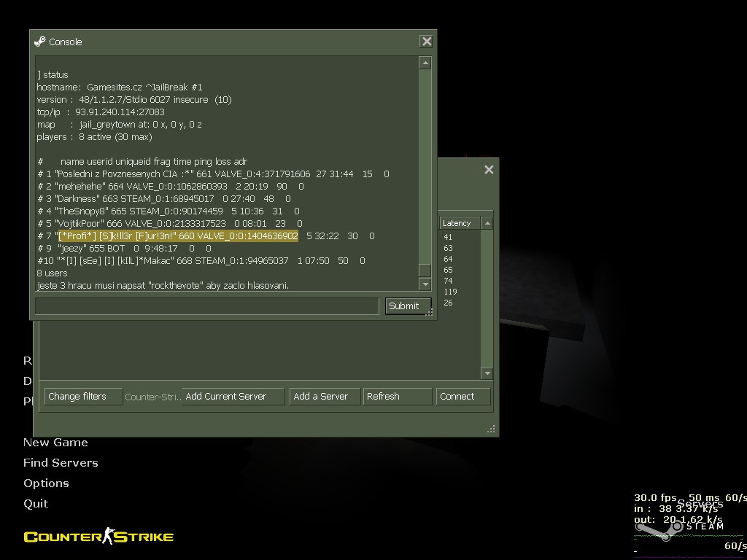Click the Steam icon in Console title bar
747x560 pixels.
coord(40,42)
